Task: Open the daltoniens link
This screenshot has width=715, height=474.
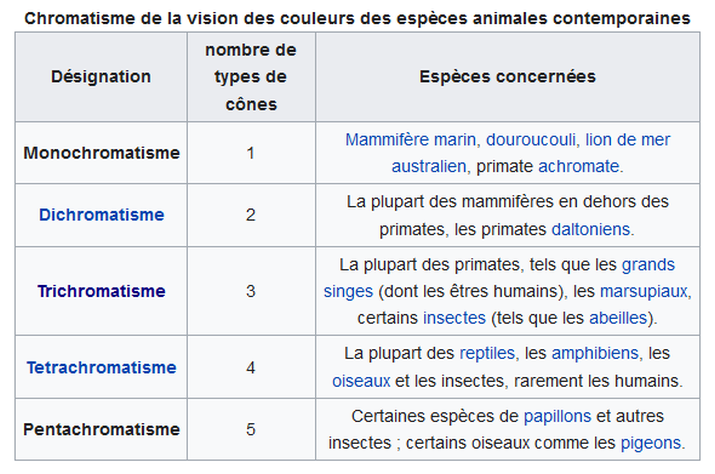Action: 591,229
